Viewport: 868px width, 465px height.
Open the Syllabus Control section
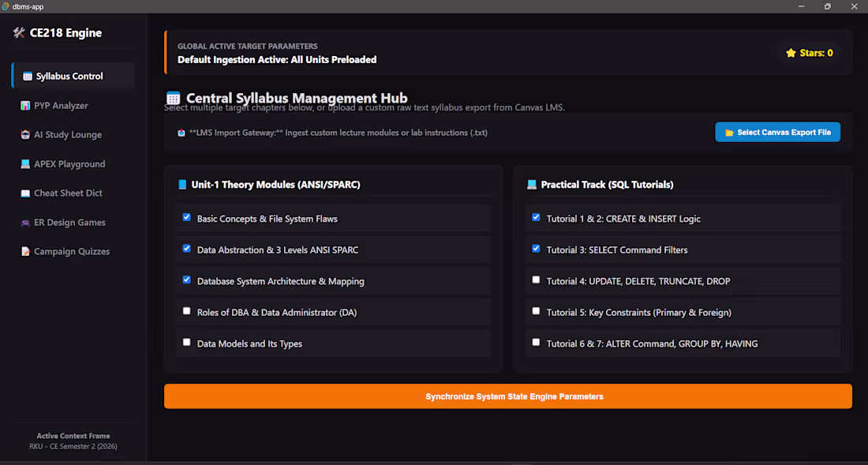pyautogui.click(x=73, y=76)
